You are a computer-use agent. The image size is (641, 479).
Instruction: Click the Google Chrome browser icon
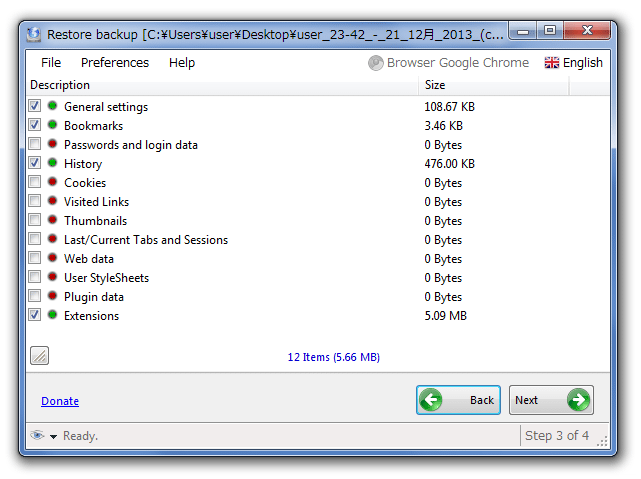[375, 63]
